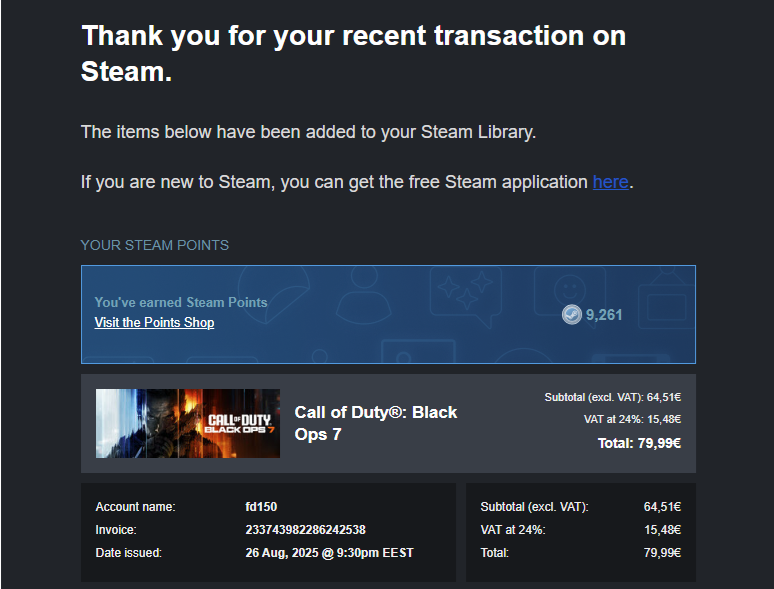Image resolution: width=774 pixels, height=589 pixels.
Task: Click the Steam Points coin icon
Action: (x=572, y=314)
